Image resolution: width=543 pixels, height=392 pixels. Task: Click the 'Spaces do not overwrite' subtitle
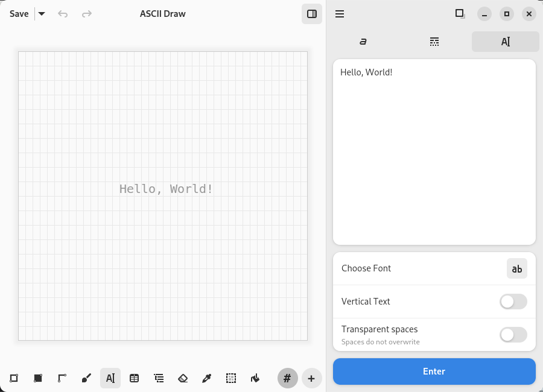coord(380,342)
